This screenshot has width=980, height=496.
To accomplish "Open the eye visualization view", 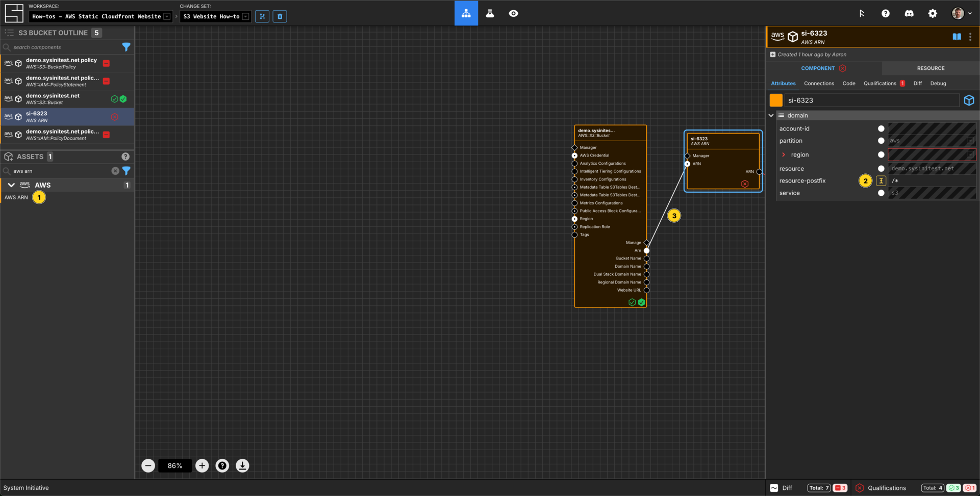I will [513, 13].
